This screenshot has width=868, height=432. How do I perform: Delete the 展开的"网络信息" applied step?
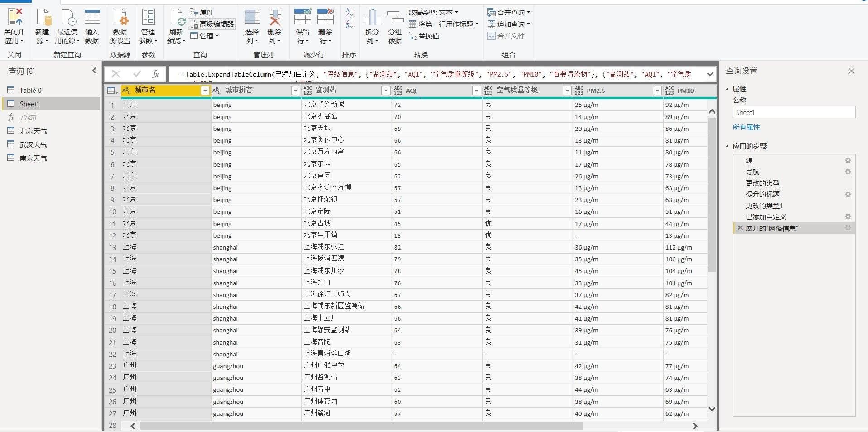click(740, 228)
